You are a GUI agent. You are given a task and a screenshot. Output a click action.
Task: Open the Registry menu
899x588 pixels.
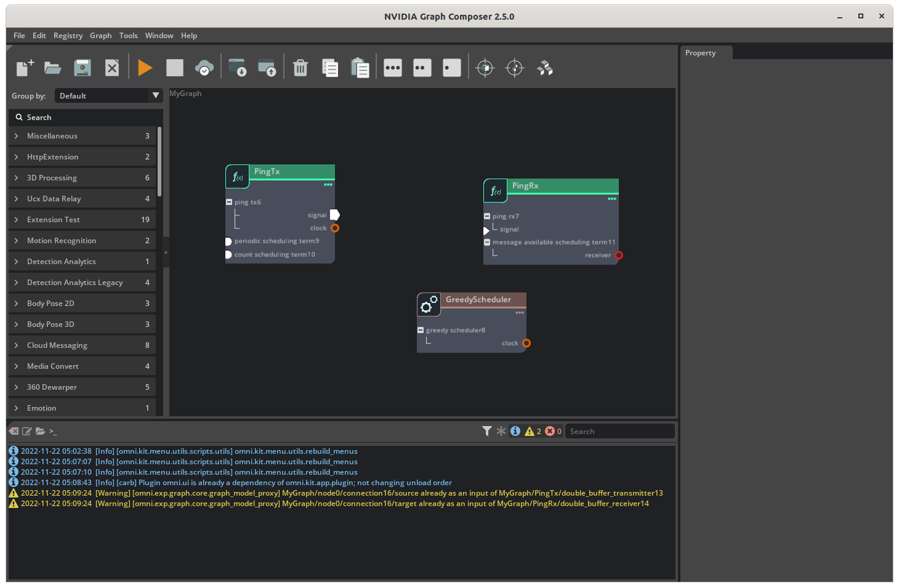[x=68, y=36]
